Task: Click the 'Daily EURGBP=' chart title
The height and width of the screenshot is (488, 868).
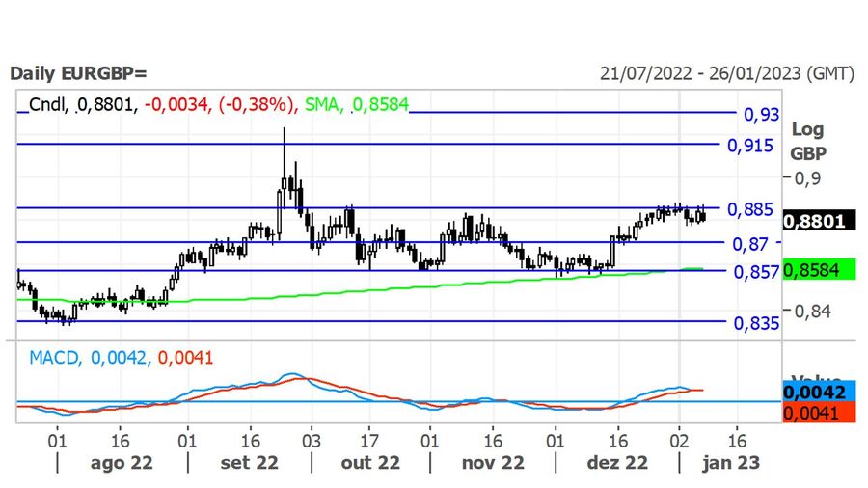Action: [78, 73]
